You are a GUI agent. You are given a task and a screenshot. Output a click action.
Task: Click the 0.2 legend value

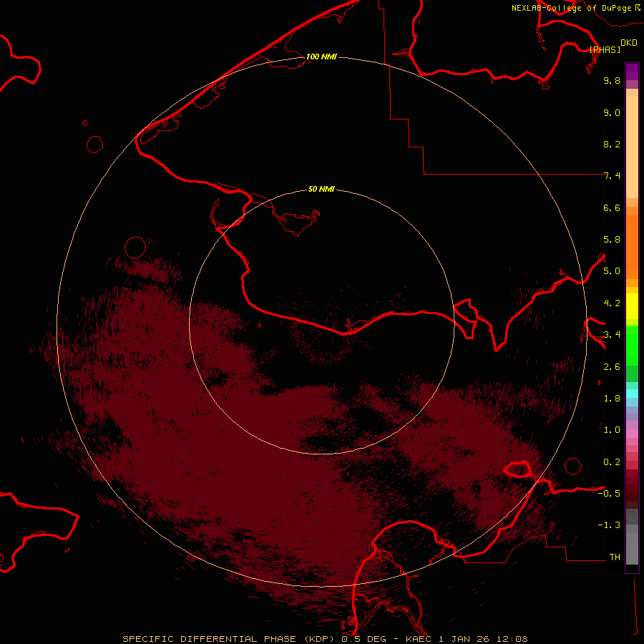[612, 462]
